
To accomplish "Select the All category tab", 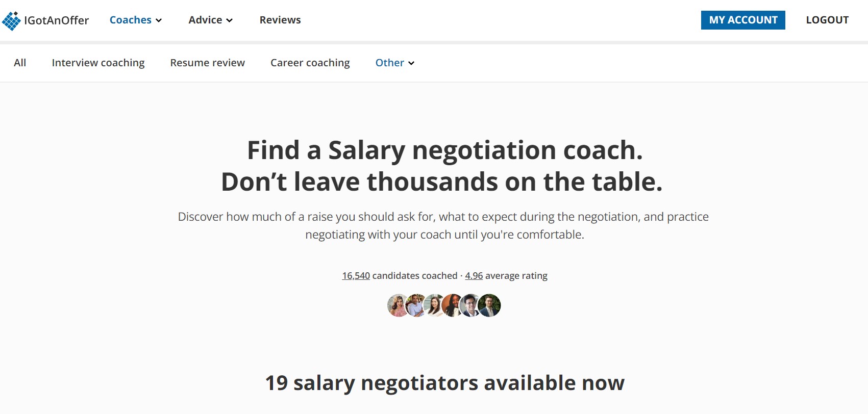I will click(20, 63).
